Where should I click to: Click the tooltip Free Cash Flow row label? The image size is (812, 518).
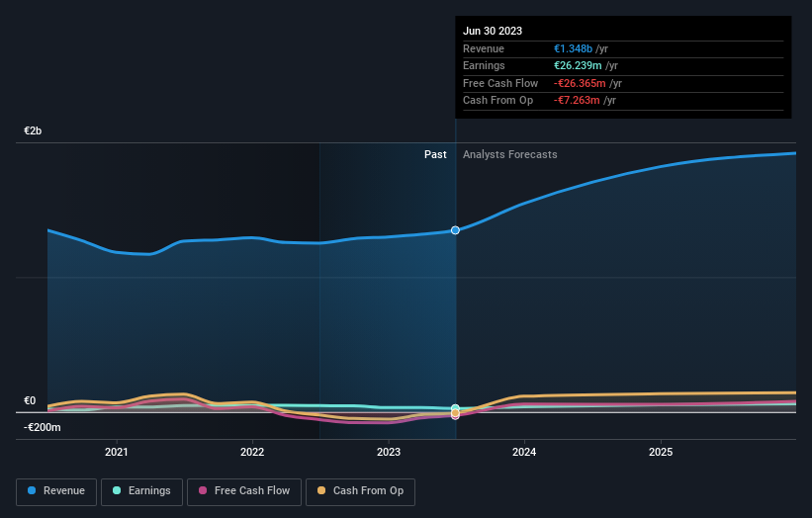pyautogui.click(x=500, y=83)
